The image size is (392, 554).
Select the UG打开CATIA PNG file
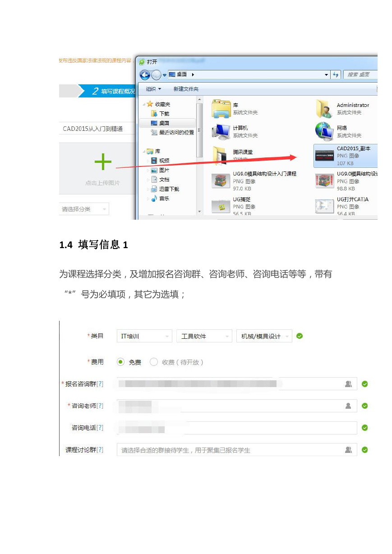pyautogui.click(x=343, y=206)
